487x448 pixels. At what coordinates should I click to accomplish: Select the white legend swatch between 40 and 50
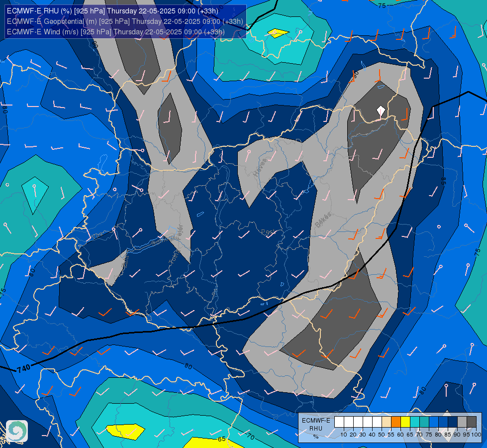click(x=377, y=422)
